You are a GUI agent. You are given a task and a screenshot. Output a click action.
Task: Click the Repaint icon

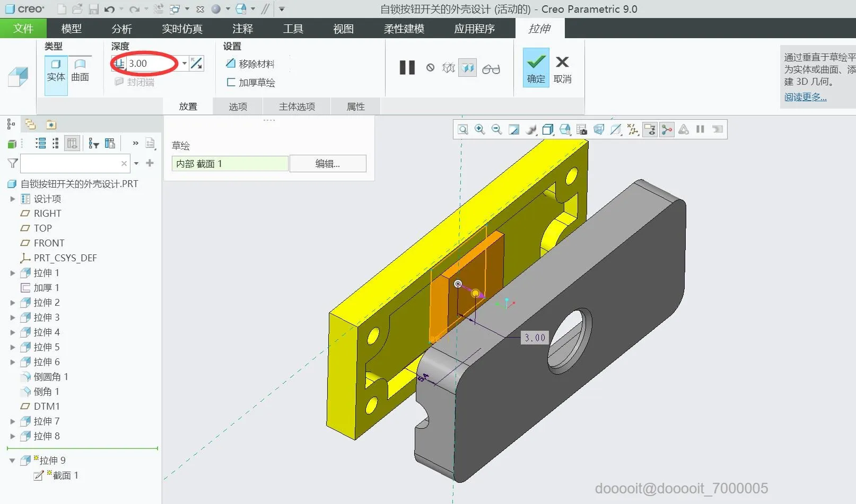tap(514, 130)
